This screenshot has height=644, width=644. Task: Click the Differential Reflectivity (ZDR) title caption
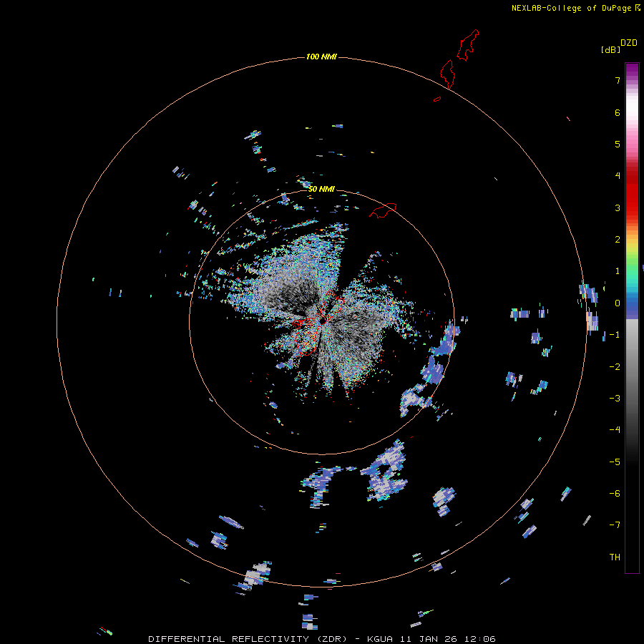321,639
